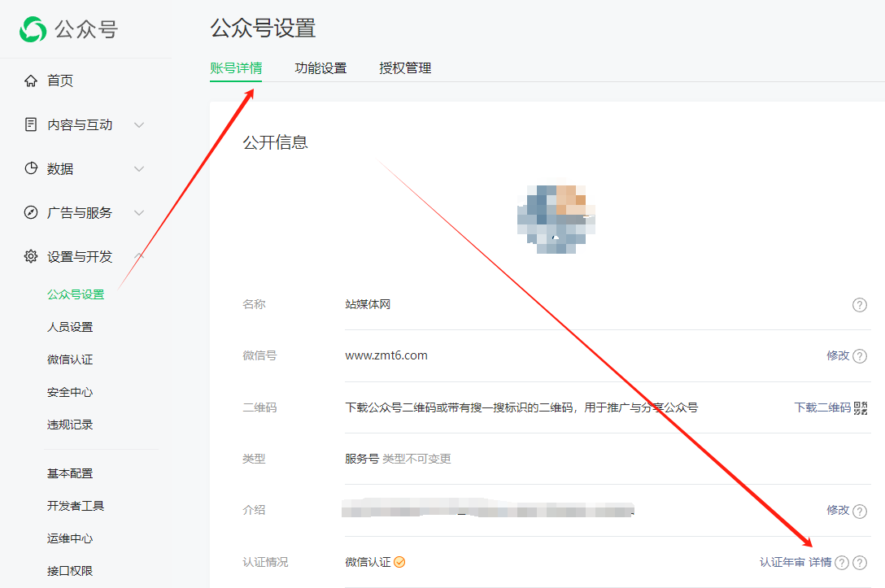Click the WeChat ID www.zmt6.com
The height and width of the screenshot is (588, 885).
[386, 355]
